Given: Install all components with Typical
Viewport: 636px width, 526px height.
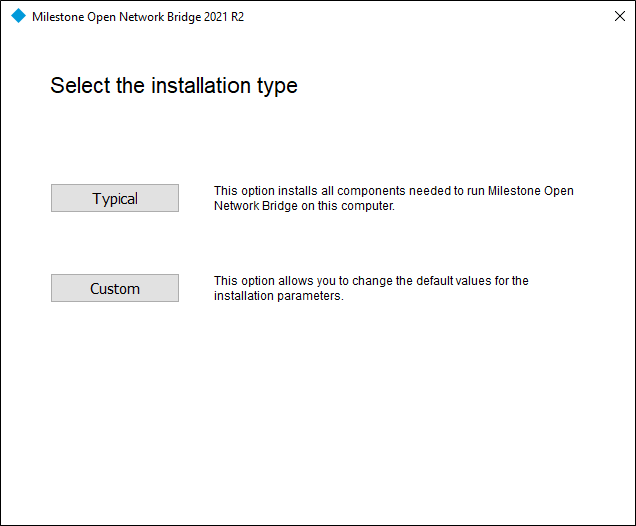Looking at the screenshot, I should coord(115,198).
